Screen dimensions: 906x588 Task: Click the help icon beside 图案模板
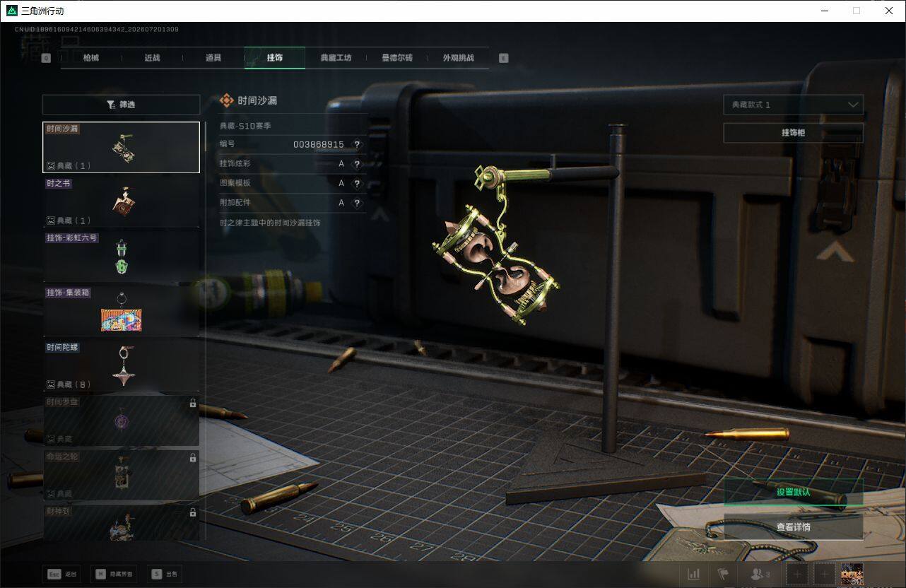click(x=357, y=183)
